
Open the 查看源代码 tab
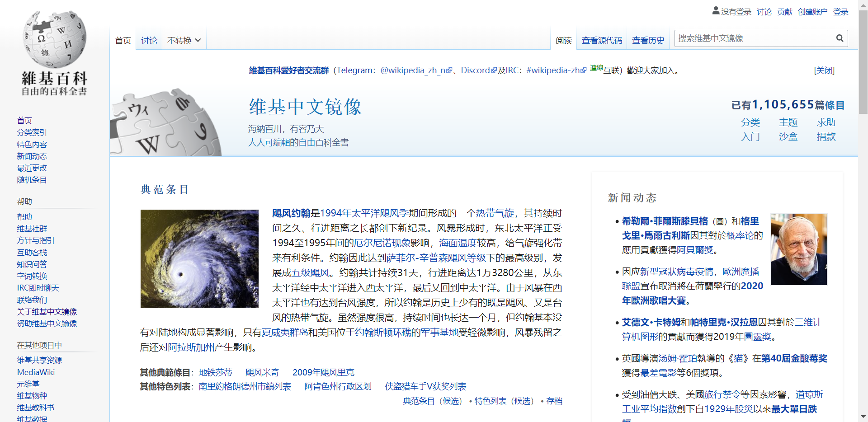tap(602, 41)
